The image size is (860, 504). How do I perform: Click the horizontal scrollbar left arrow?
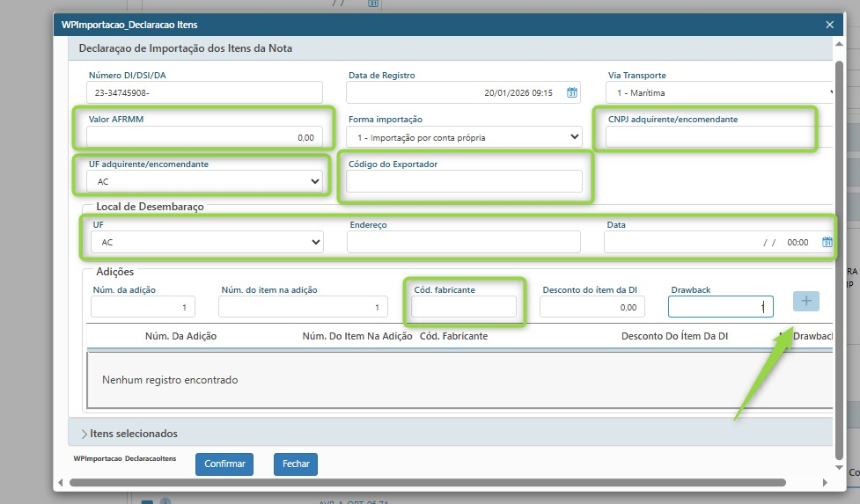click(x=61, y=482)
